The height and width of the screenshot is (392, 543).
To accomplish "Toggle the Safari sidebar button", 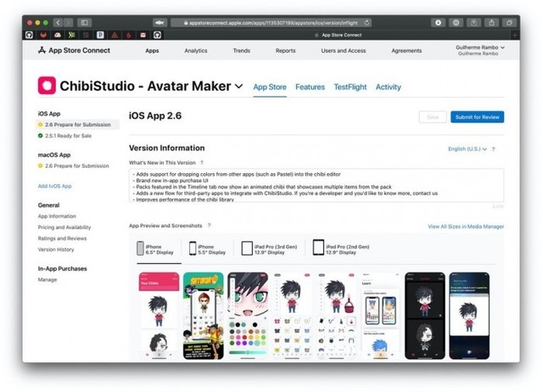I will 85,22.
